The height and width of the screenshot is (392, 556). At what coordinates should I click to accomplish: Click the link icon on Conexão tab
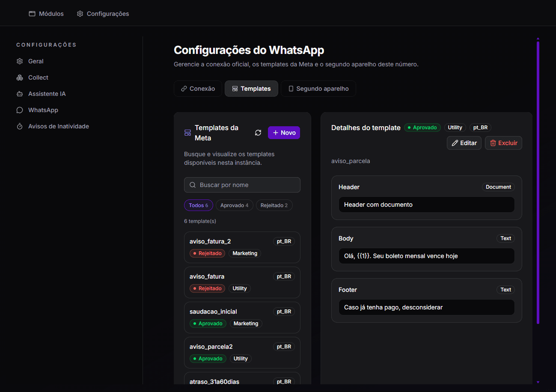(x=184, y=89)
